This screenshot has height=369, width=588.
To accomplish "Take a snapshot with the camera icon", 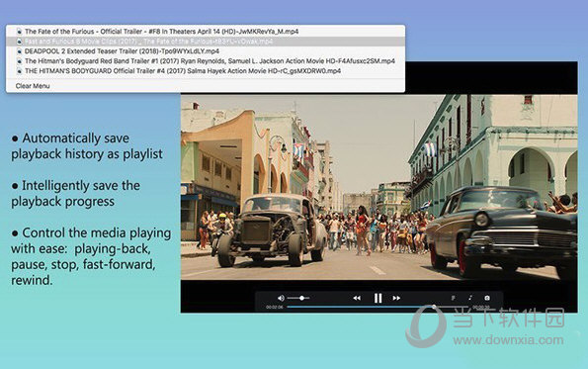I will pos(487,298).
